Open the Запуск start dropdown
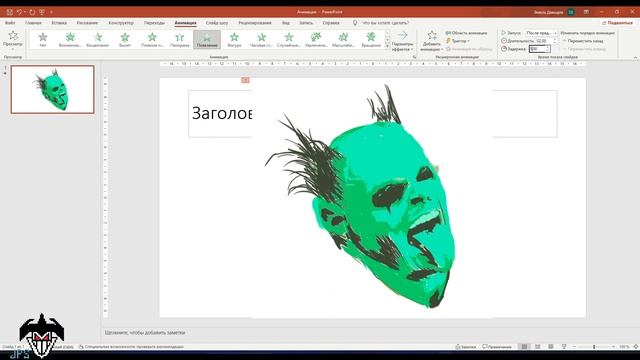The image size is (640, 360). 541,33
